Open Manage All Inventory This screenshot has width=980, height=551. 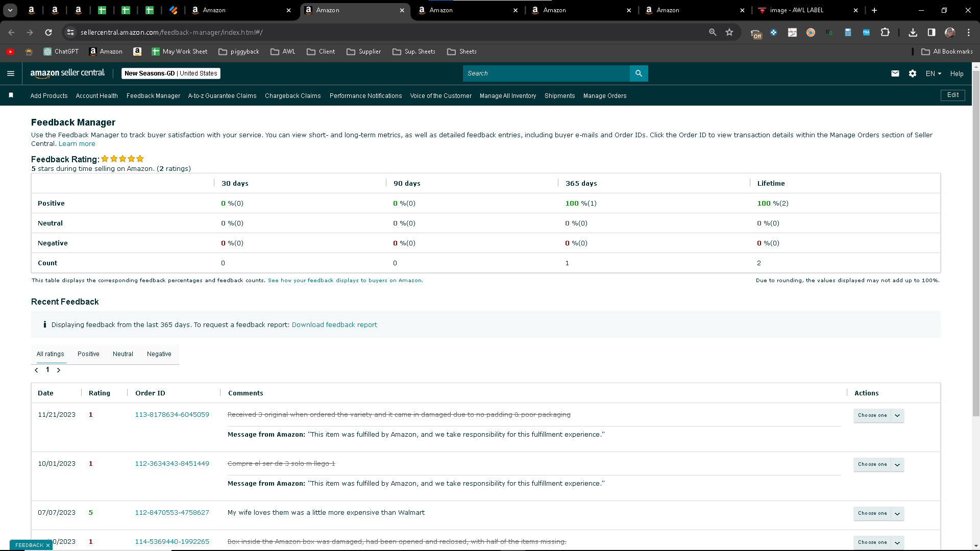point(508,96)
